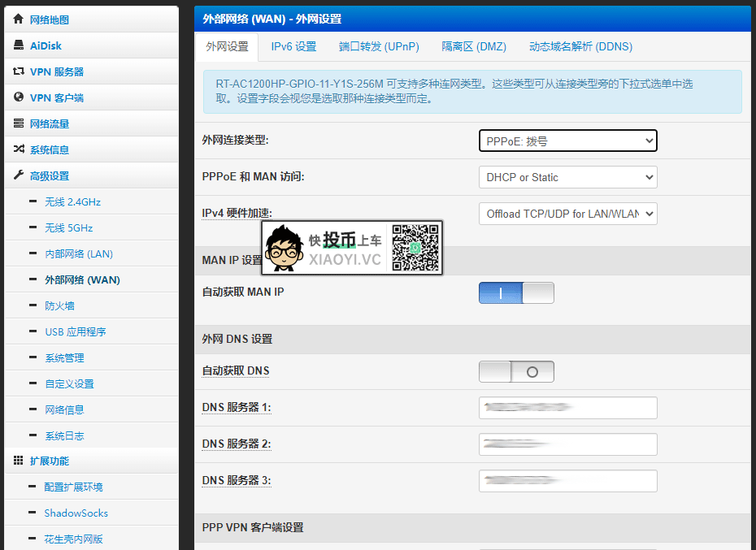This screenshot has height=550, width=756.
Task: Open the 外网连接类型 PPPoE dropdown
Action: pos(568,141)
